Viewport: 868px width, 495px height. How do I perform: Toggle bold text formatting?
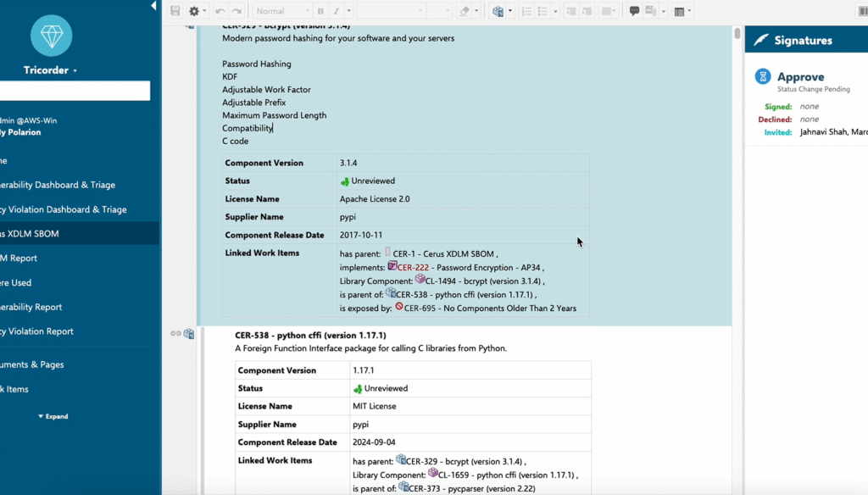point(320,11)
